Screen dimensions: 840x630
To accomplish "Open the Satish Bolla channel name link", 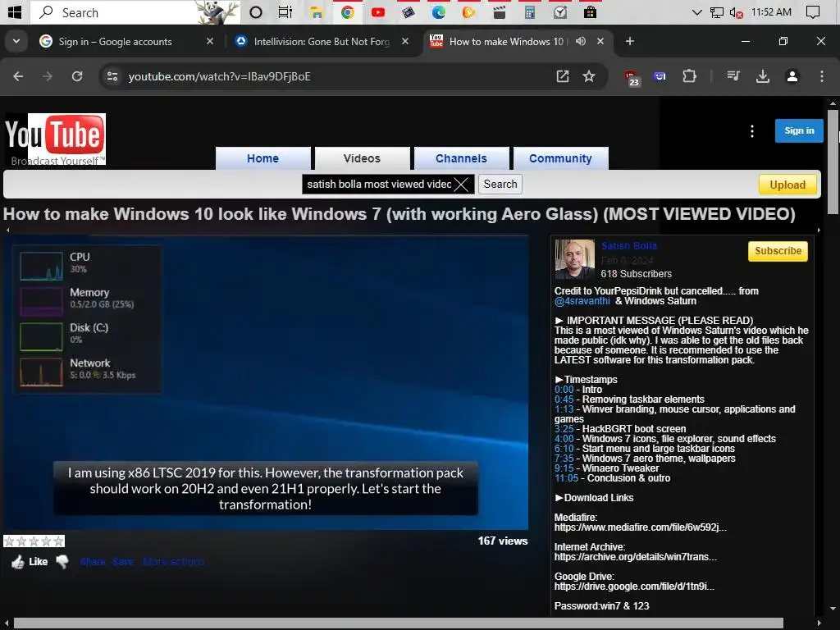I will (x=629, y=246).
